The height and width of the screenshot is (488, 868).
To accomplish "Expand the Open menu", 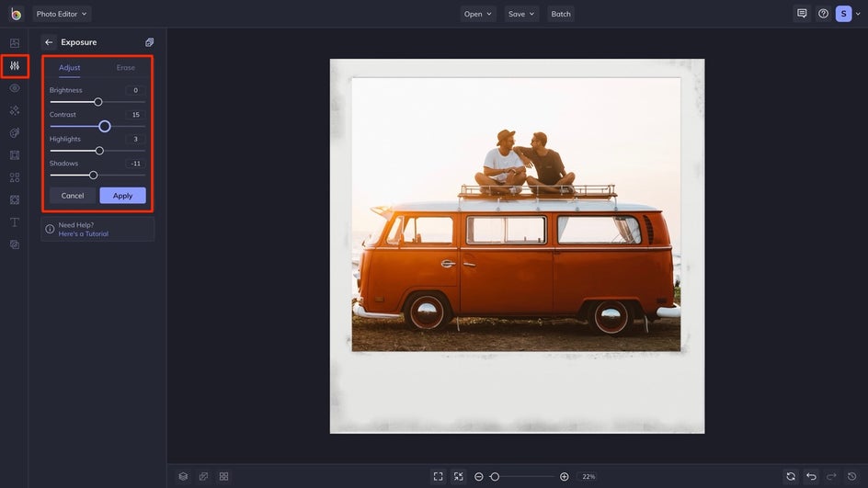I will click(x=478, y=14).
